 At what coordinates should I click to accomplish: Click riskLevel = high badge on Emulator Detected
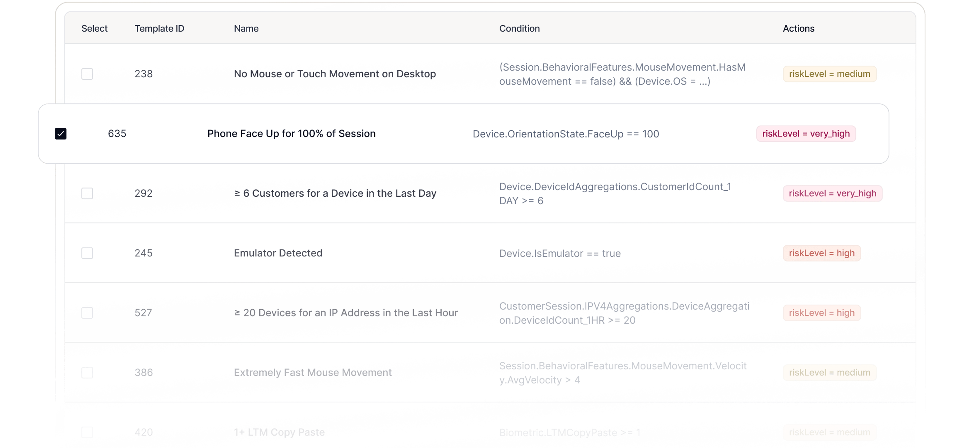tap(821, 253)
